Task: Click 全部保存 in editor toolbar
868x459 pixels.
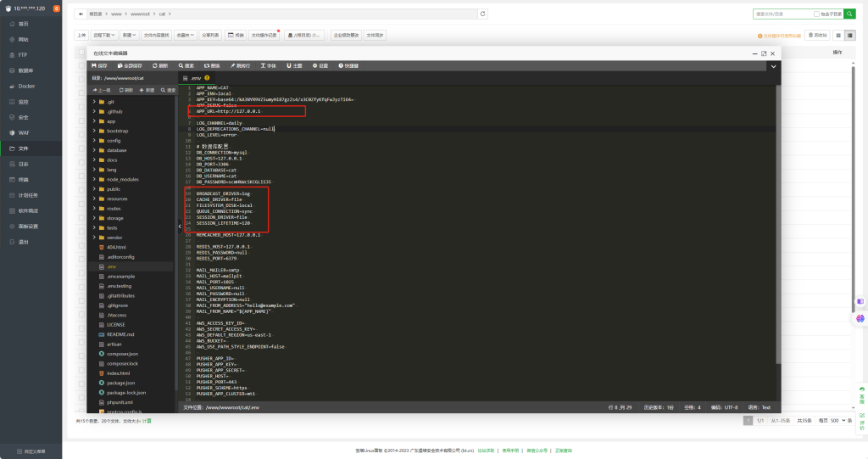Action: [130, 65]
